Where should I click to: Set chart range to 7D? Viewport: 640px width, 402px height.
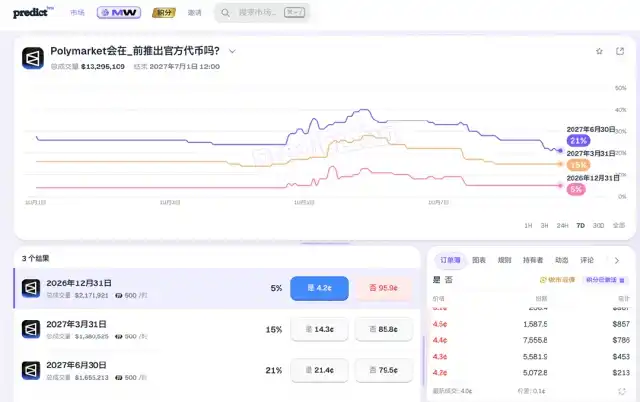pyautogui.click(x=580, y=225)
